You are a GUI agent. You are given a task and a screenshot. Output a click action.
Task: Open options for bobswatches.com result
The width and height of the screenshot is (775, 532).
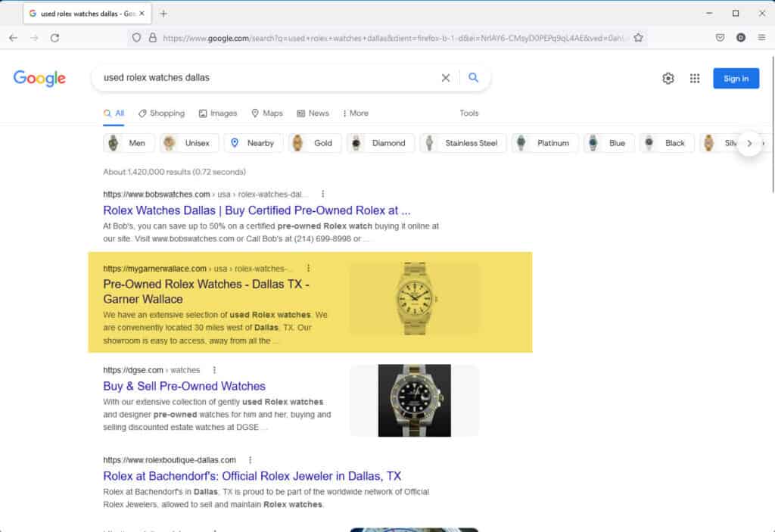(x=322, y=194)
